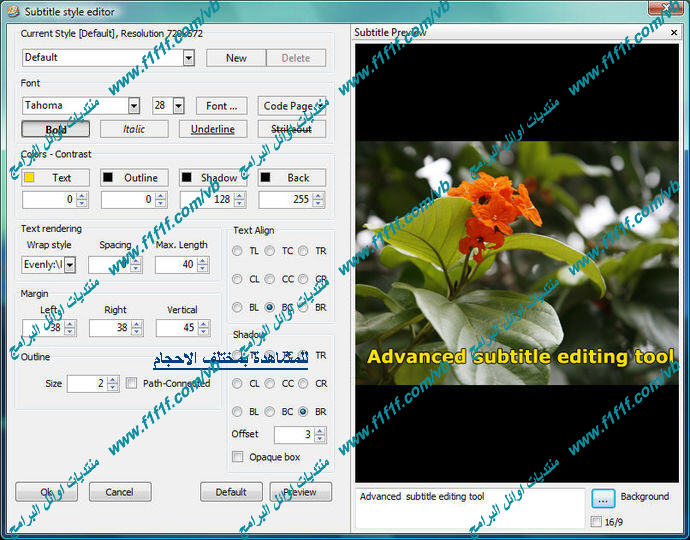Click the New style button
The width and height of the screenshot is (690, 540).
pyautogui.click(x=236, y=58)
